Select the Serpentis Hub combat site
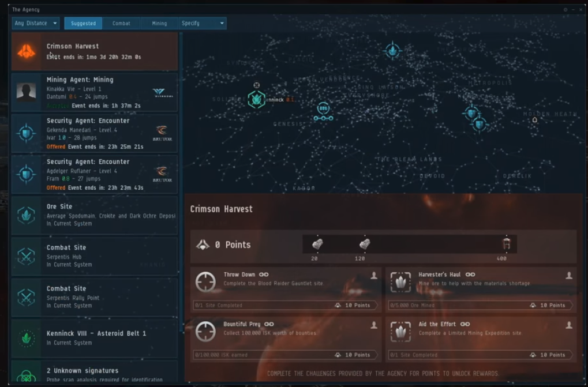 (94, 257)
